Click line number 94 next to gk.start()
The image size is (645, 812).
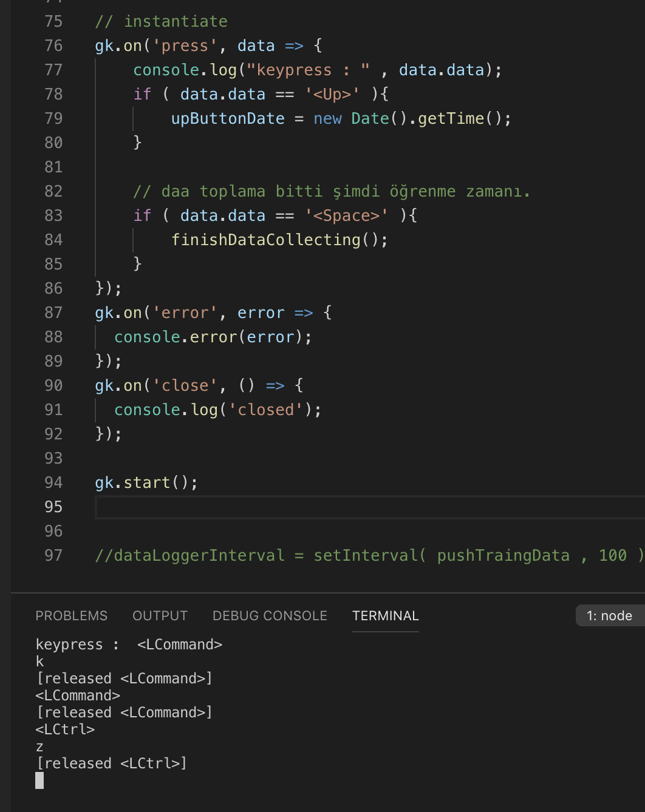click(53, 482)
